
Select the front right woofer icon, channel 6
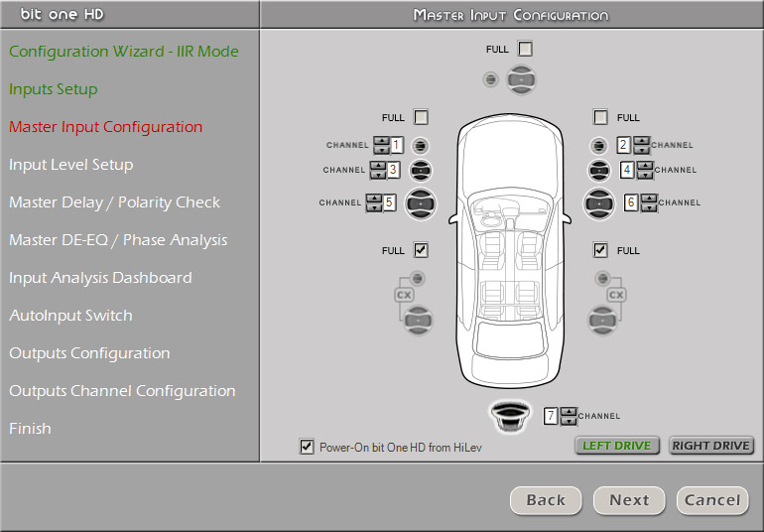[599, 203]
